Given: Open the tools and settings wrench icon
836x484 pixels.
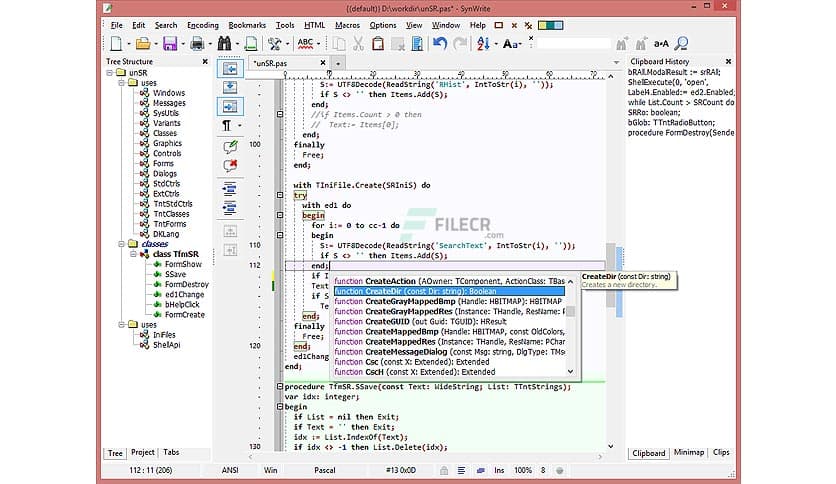Looking at the screenshot, I should [275, 44].
